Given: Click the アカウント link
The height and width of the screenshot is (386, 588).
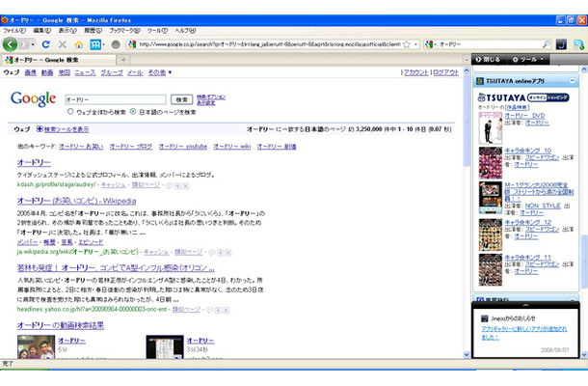Looking at the screenshot, I should click(415, 72).
